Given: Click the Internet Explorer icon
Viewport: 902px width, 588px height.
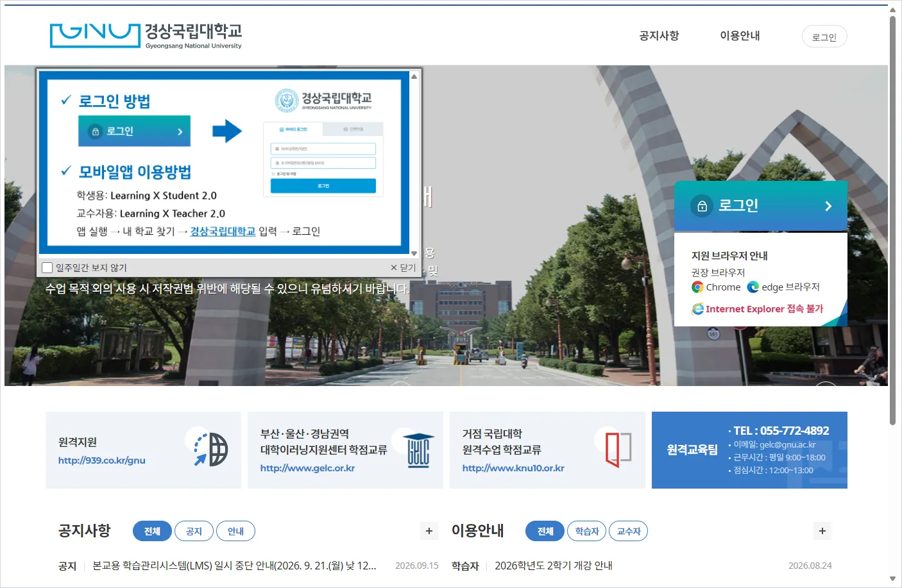Looking at the screenshot, I should click(x=697, y=309).
